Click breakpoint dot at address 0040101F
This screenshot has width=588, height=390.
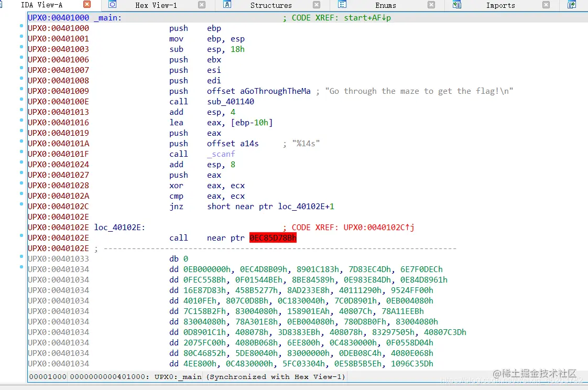[x=21, y=152]
